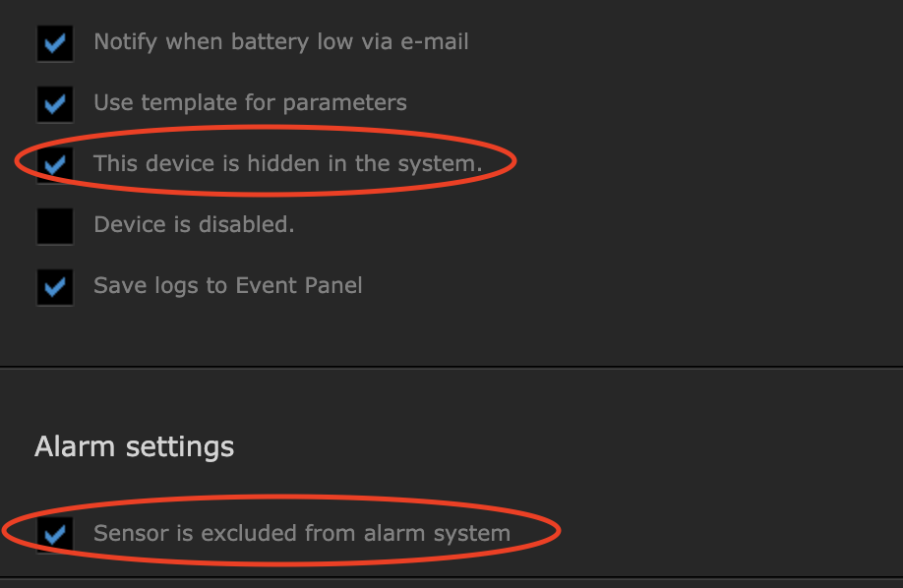Enable the Device is disabled checkbox
Image resolution: width=903 pixels, height=588 pixels.
click(55, 225)
